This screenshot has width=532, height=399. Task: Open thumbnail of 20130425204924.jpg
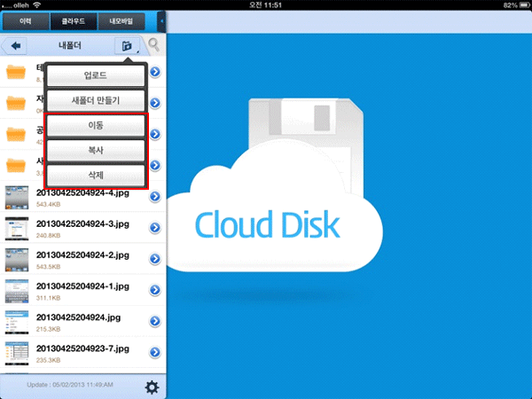17,322
